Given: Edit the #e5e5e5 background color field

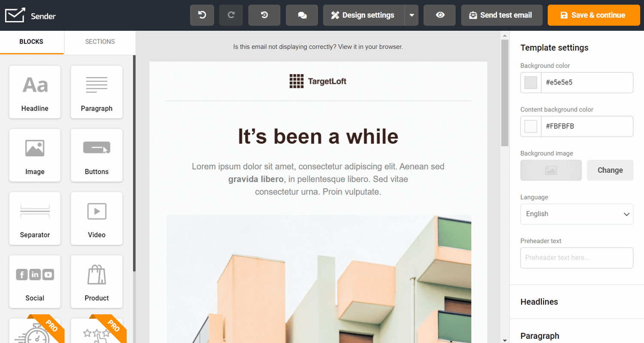Looking at the screenshot, I should 587,82.
